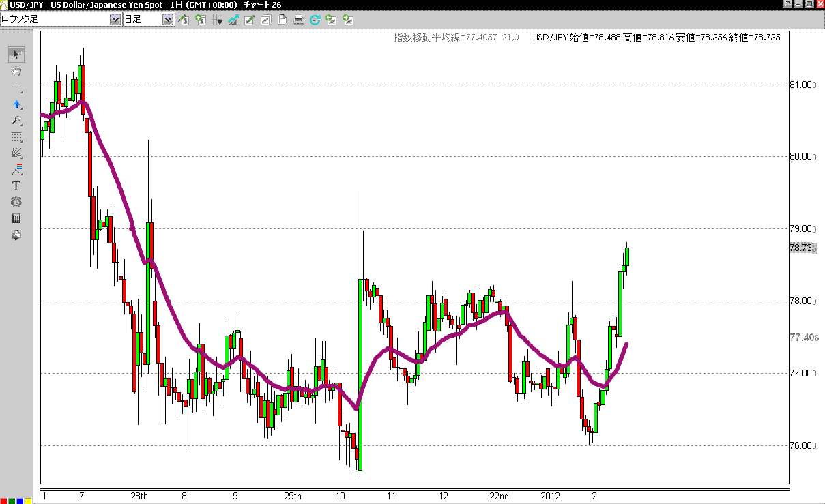Select the magnifying glass zoom tool

coord(16,121)
